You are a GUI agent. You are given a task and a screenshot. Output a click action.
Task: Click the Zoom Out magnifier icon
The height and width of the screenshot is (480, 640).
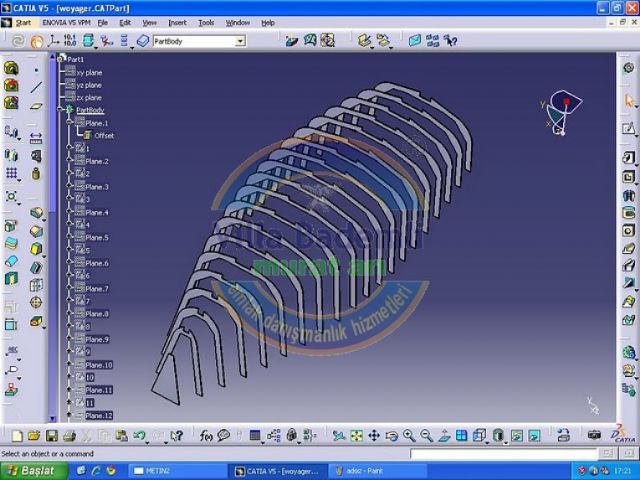tap(427, 436)
